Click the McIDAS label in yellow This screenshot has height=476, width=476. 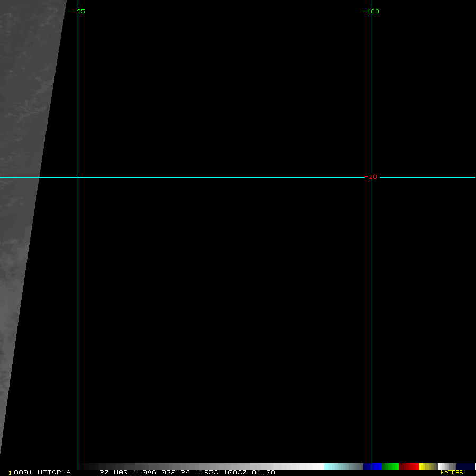point(451,472)
